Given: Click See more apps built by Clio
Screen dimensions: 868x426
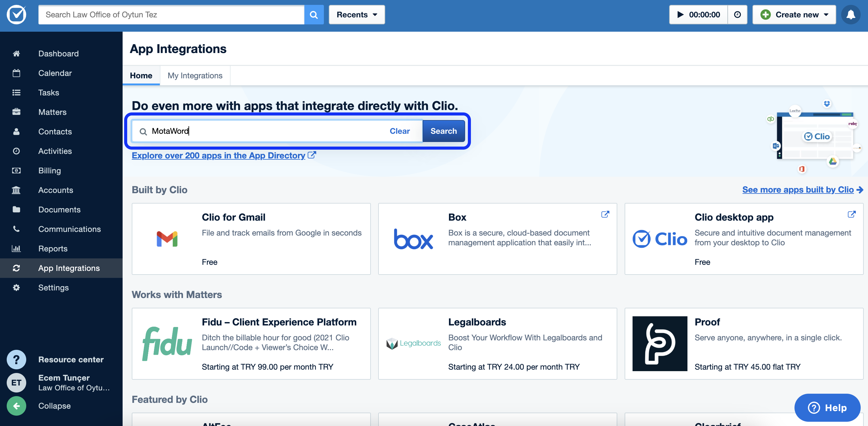Looking at the screenshot, I should [x=798, y=190].
